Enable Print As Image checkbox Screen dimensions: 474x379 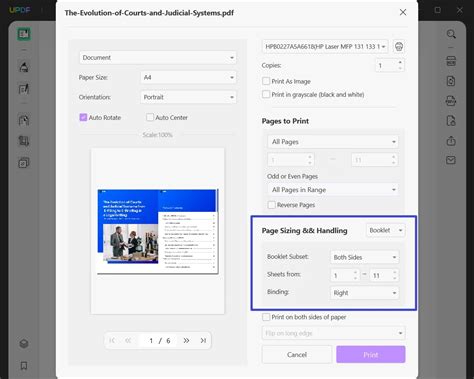coord(266,81)
